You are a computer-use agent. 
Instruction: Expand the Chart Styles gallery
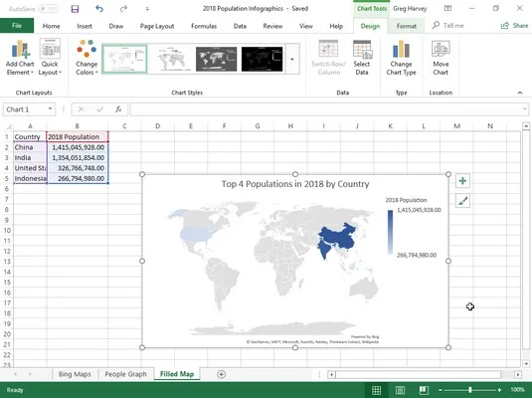point(292,59)
